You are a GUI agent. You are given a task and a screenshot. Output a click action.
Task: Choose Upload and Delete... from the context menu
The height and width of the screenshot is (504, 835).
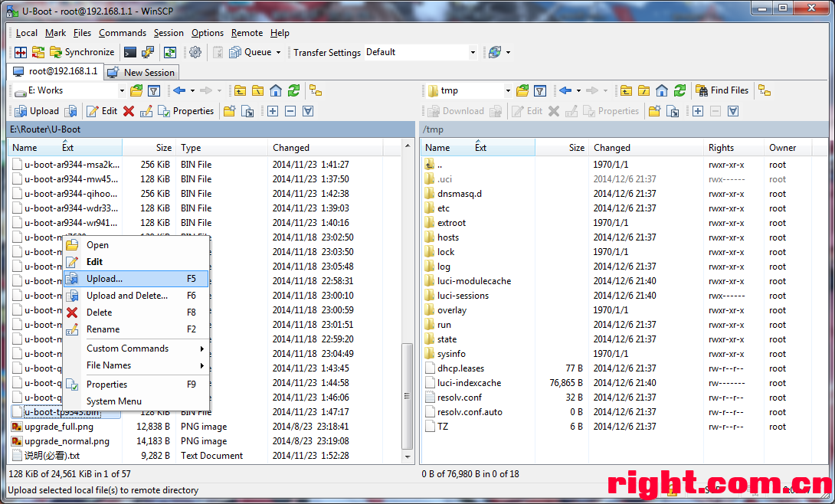coord(136,296)
